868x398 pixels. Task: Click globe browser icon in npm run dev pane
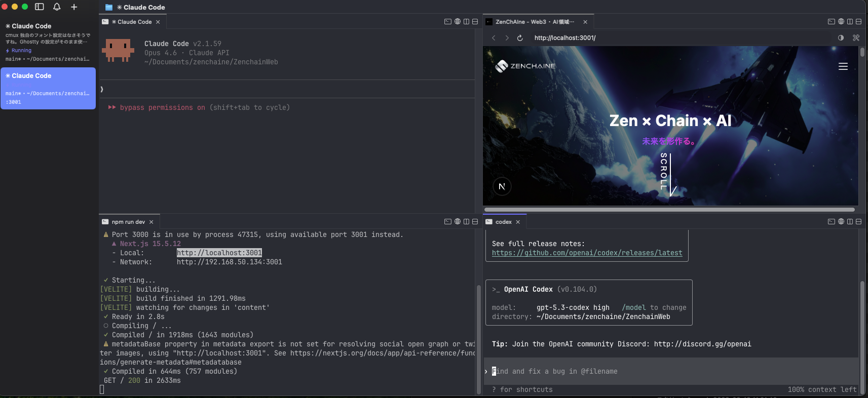tap(458, 222)
